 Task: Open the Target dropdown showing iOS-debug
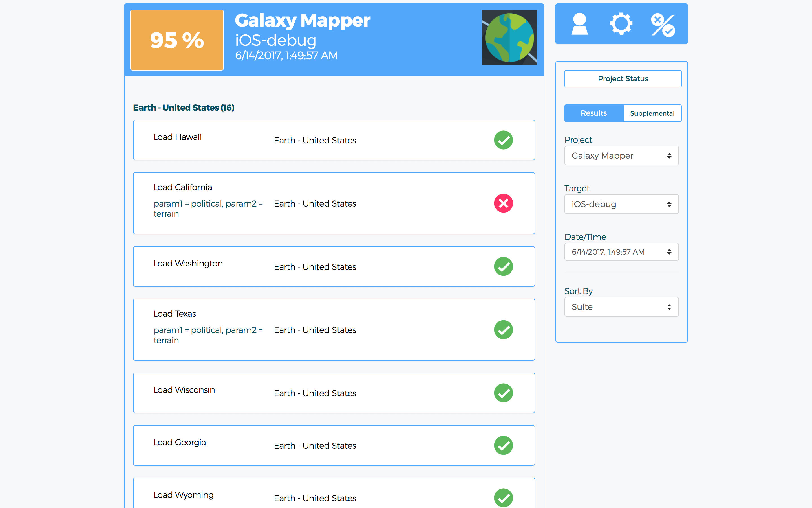(621, 204)
